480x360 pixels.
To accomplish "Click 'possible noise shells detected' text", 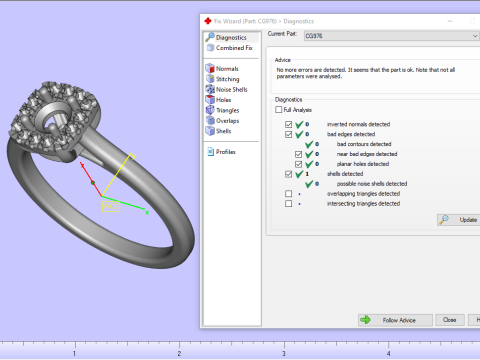I will pyautogui.click(x=372, y=184).
